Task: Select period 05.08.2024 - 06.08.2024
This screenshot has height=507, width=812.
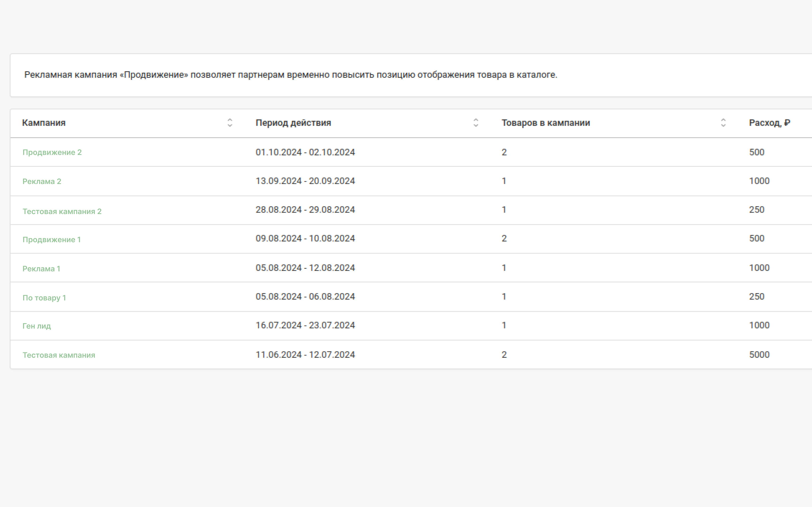Action: point(305,296)
